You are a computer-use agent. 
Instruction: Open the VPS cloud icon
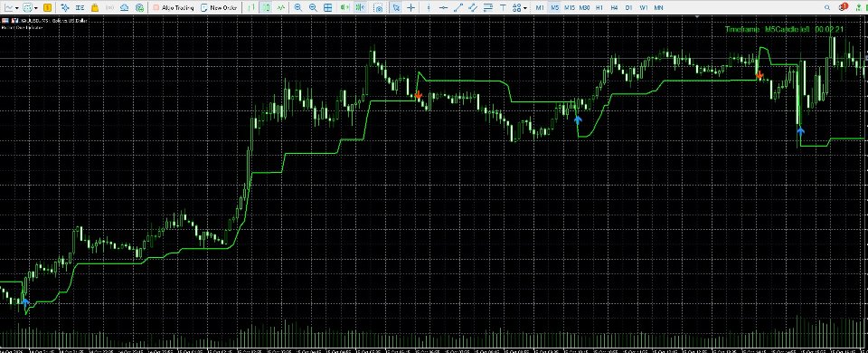pyautogui.click(x=125, y=8)
